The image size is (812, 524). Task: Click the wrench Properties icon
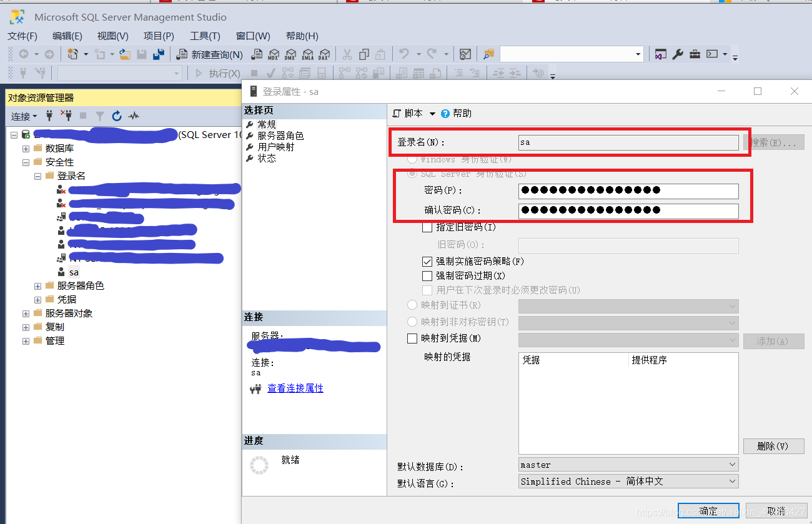(678, 54)
